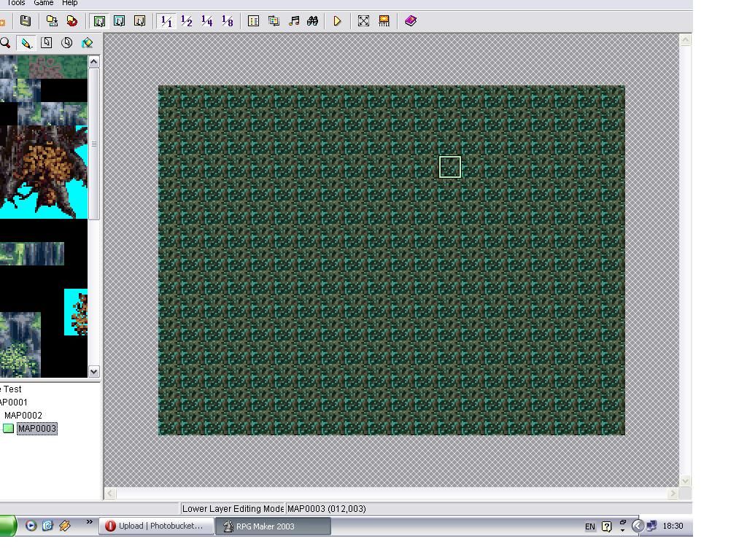Click the binoculars search icon

(x=313, y=21)
